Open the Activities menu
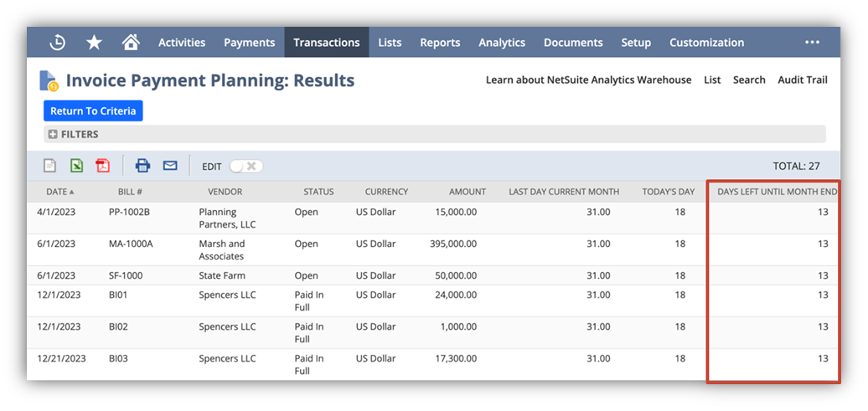 [182, 43]
